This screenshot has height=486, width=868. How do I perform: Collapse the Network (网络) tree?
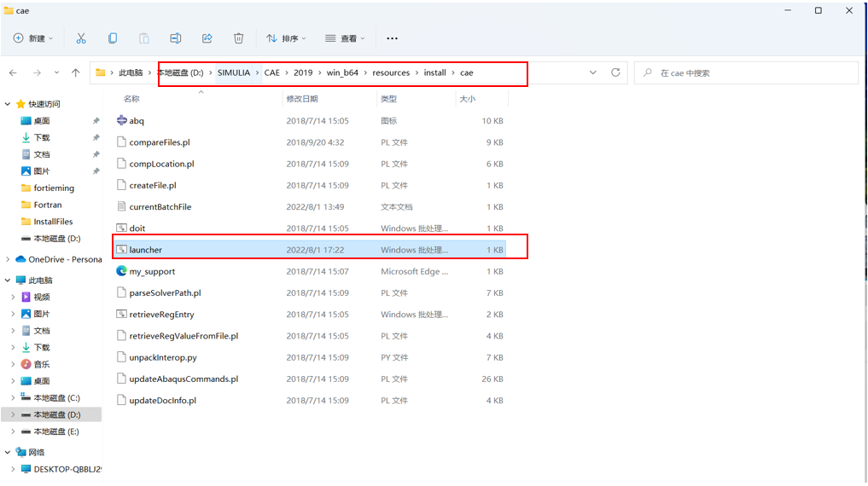(7, 452)
